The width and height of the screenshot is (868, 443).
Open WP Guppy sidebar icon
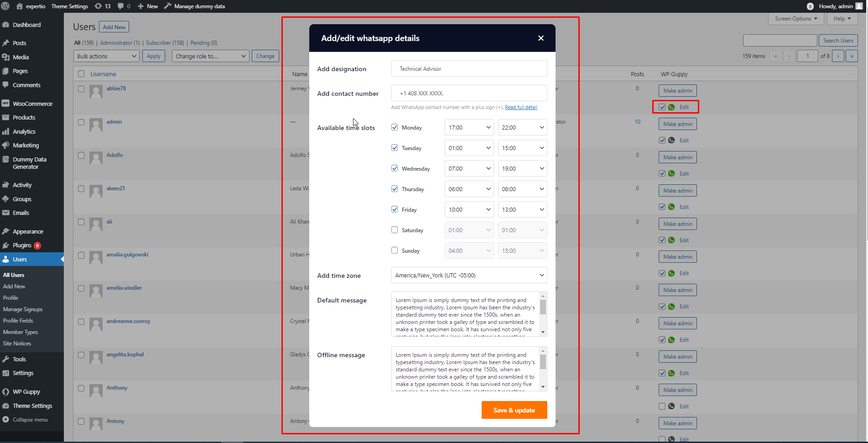tap(5, 392)
